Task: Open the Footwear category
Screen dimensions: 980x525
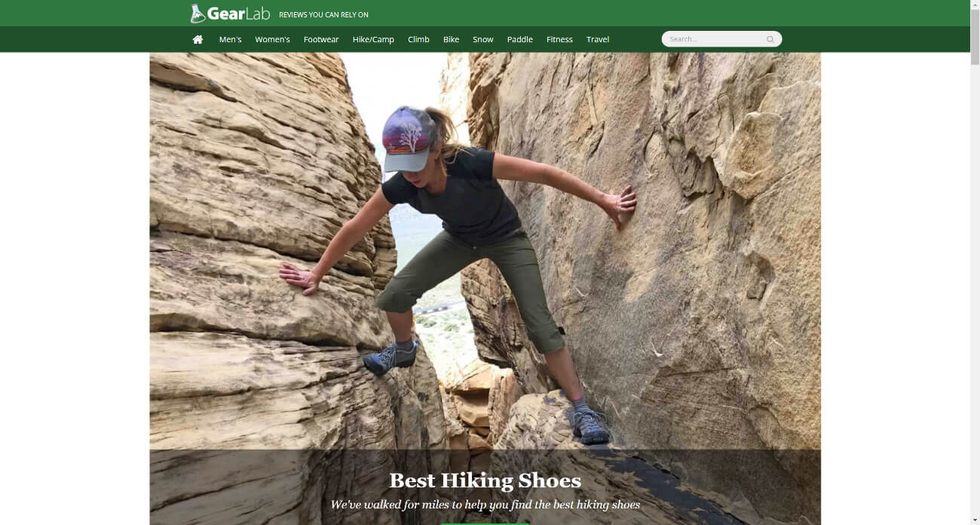Action: point(321,39)
